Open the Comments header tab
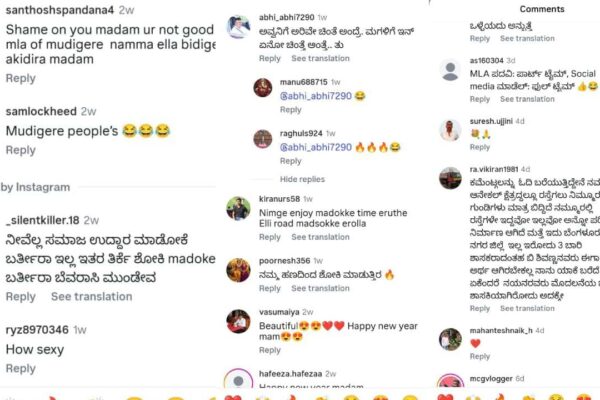 (542, 9)
